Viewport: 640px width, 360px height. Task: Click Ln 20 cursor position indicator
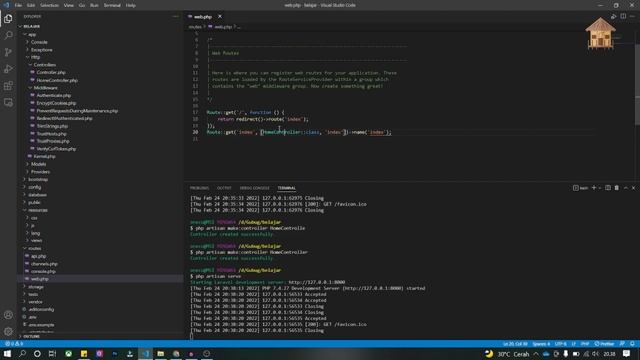point(515,344)
